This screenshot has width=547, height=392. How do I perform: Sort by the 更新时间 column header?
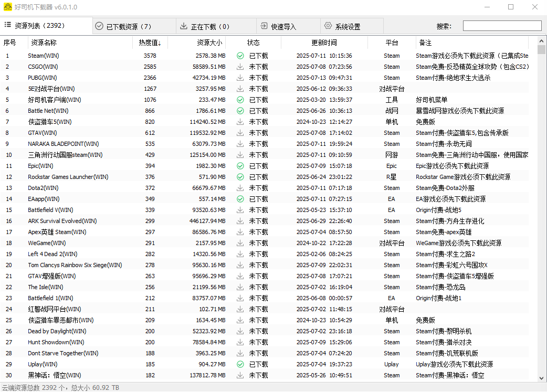pyautogui.click(x=324, y=43)
